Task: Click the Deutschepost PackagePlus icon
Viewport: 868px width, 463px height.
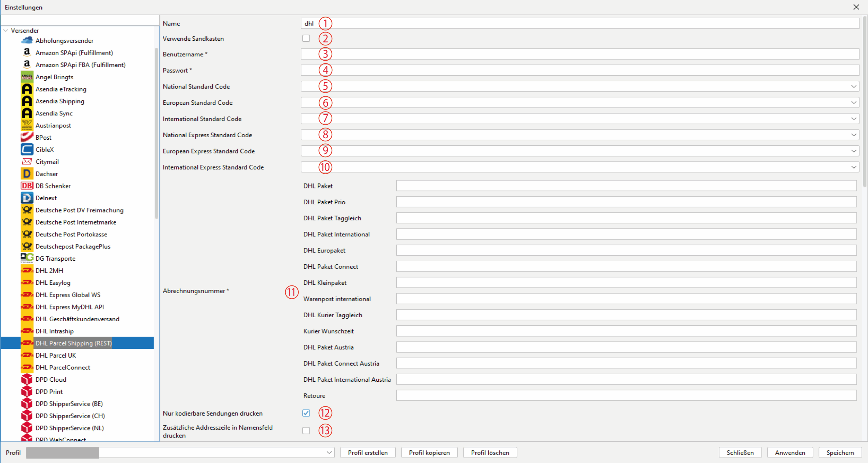Action: [27, 246]
